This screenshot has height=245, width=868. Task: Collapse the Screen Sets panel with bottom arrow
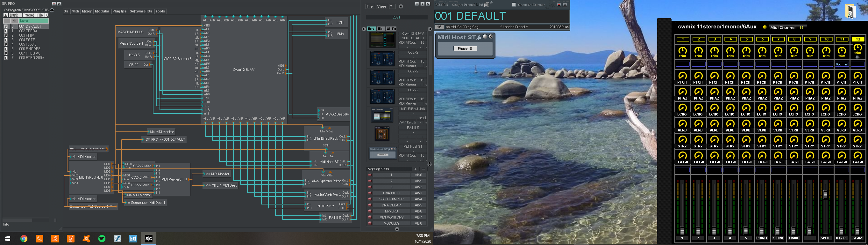click(x=397, y=229)
